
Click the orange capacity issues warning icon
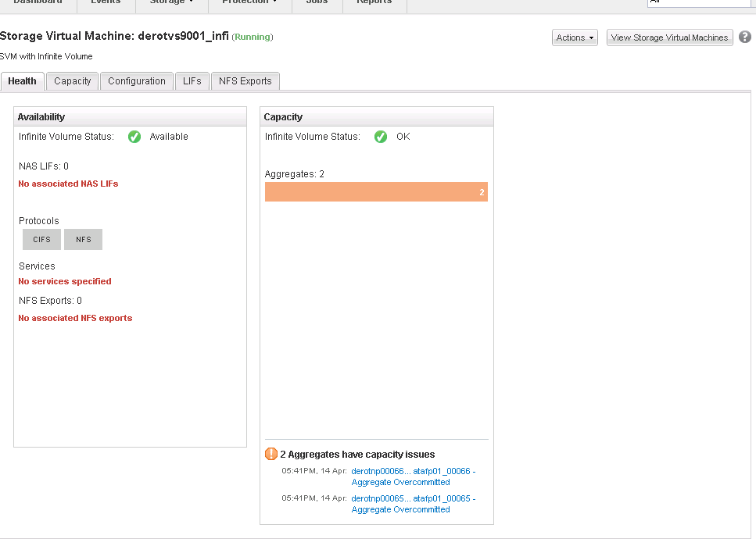[x=271, y=454]
